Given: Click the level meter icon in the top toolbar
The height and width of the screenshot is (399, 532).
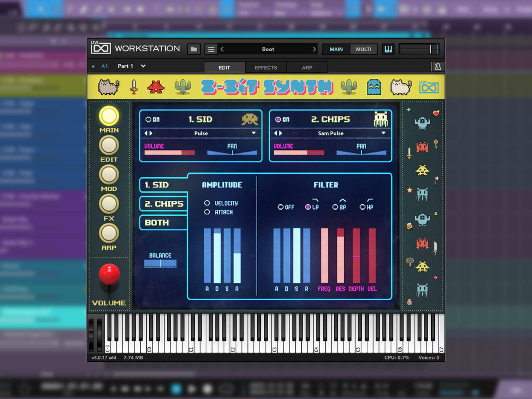Looking at the screenshot, I should [388, 49].
